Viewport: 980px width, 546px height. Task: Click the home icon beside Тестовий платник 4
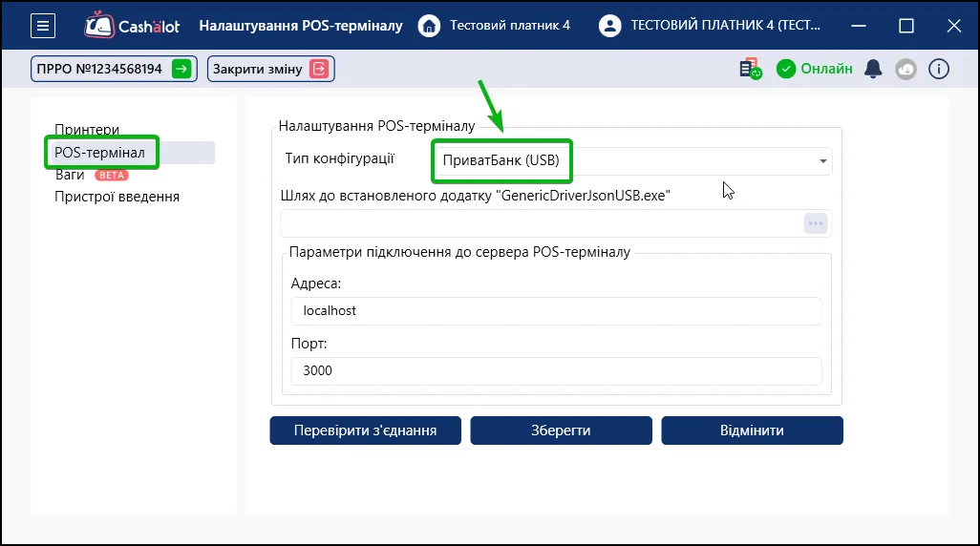(x=429, y=26)
